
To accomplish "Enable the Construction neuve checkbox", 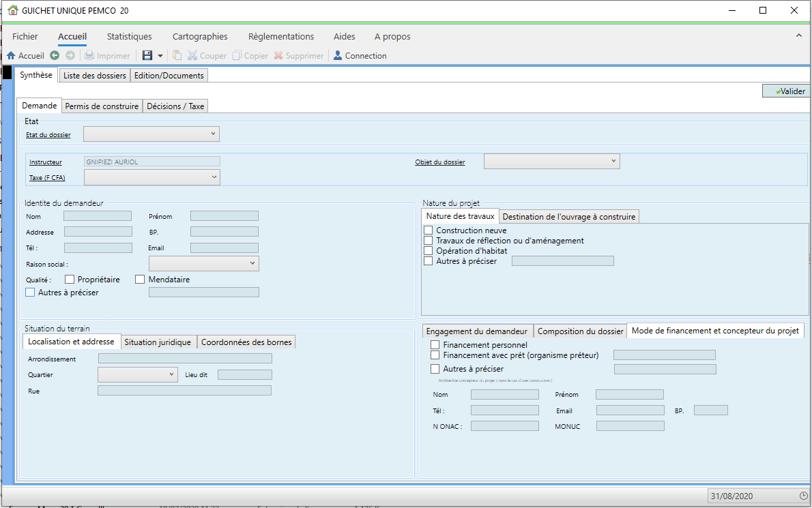I will pos(429,230).
